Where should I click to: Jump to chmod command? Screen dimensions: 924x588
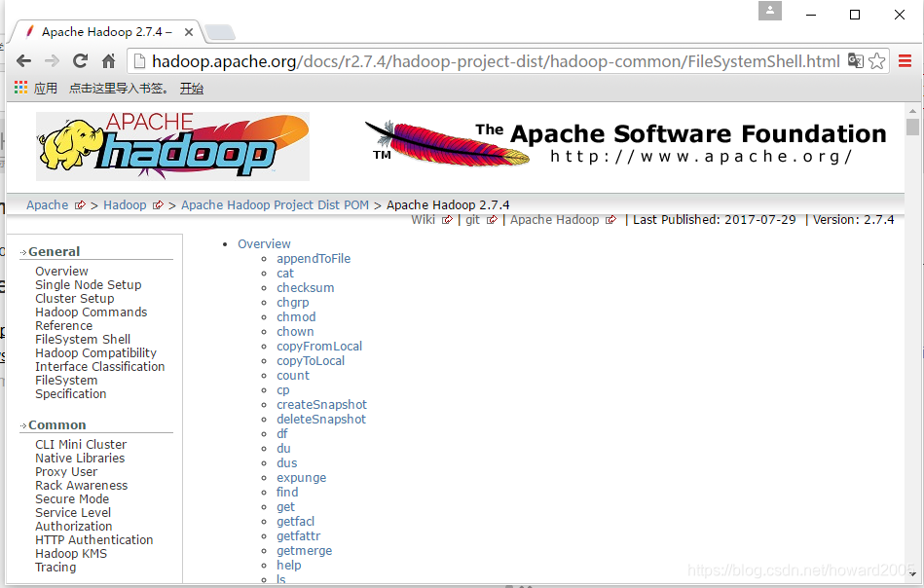point(296,317)
